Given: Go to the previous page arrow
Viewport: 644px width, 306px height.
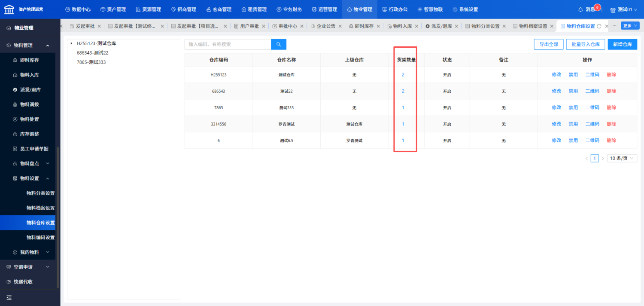Looking at the screenshot, I should [x=586, y=159].
